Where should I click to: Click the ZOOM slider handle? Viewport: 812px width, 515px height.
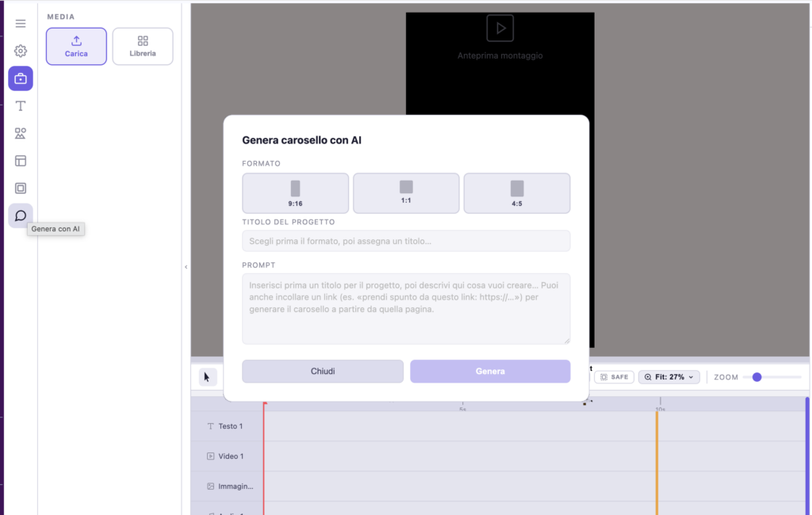(757, 377)
